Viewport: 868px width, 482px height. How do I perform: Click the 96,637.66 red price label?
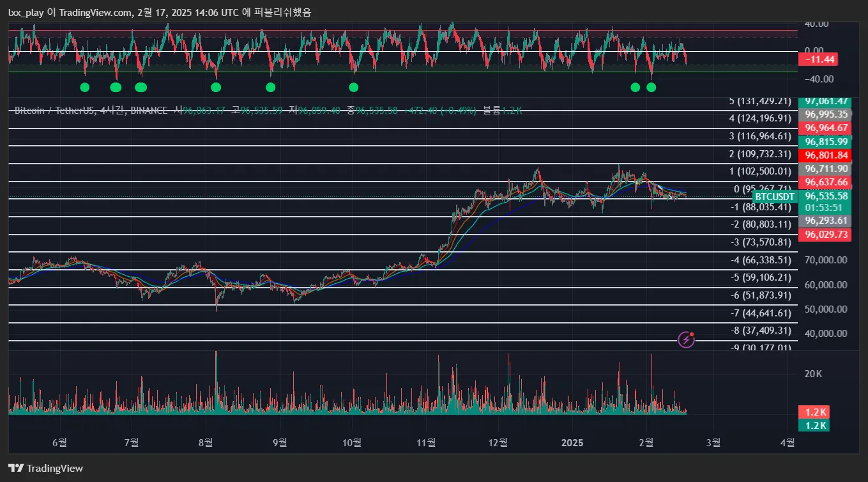(x=826, y=182)
